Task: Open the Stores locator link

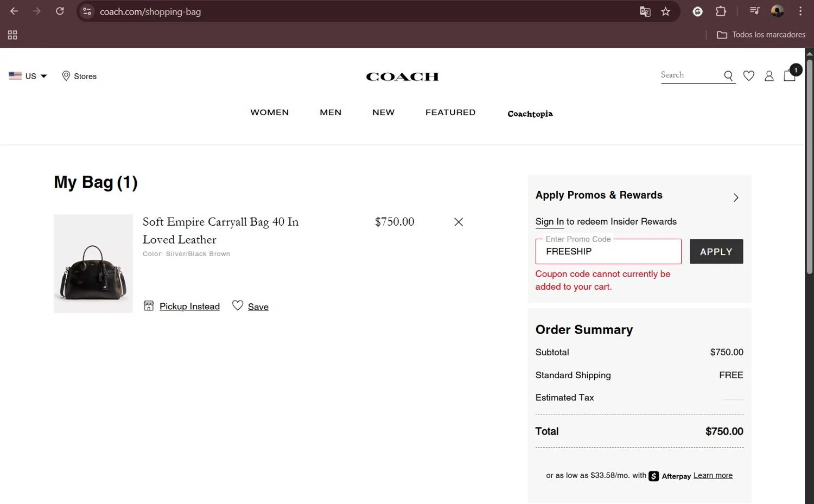Action: click(79, 76)
